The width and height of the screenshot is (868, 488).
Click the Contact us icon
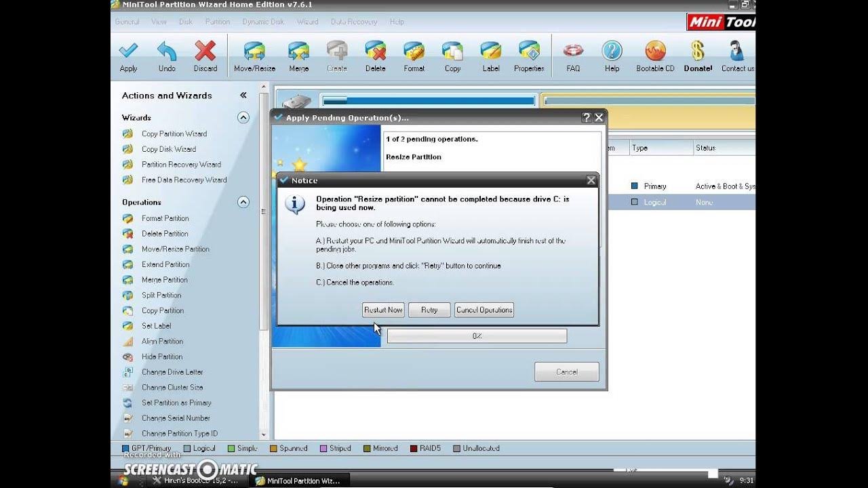736,52
